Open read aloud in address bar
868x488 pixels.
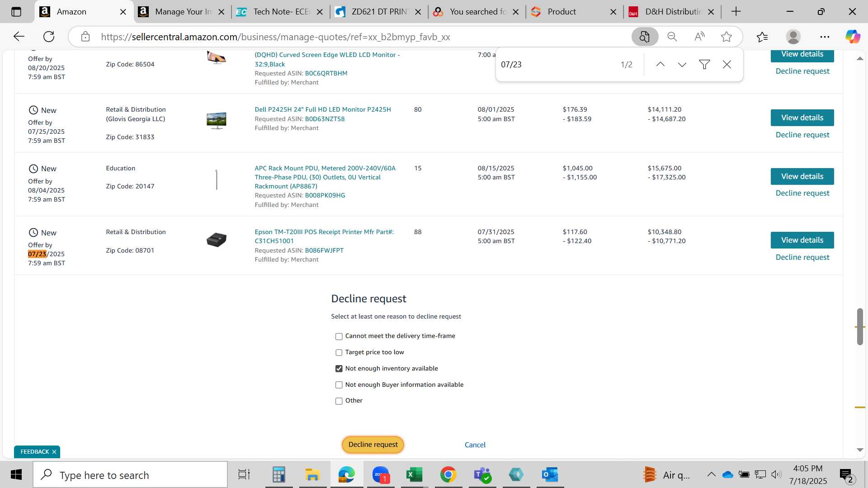click(x=699, y=37)
